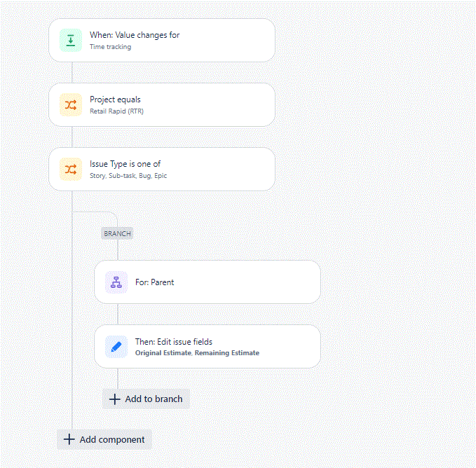476x468 pixels.
Task: Open the Issue Type is one of condition
Action: (x=162, y=170)
